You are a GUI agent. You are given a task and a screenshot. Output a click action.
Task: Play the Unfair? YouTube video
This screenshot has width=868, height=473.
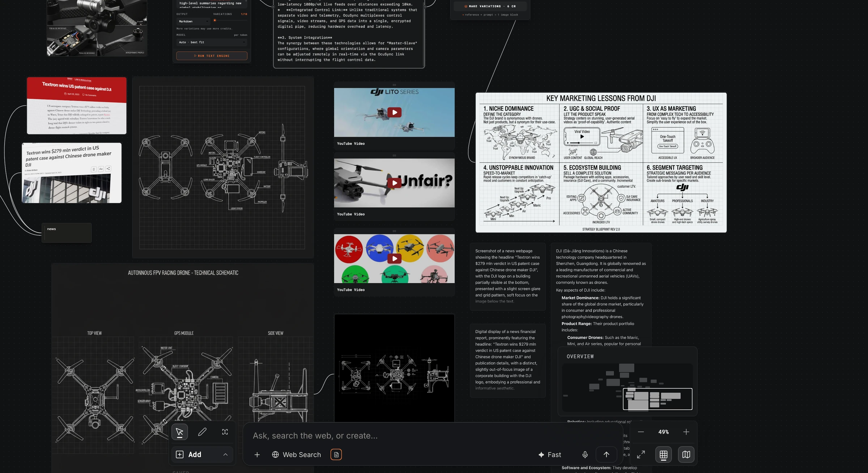point(394,183)
